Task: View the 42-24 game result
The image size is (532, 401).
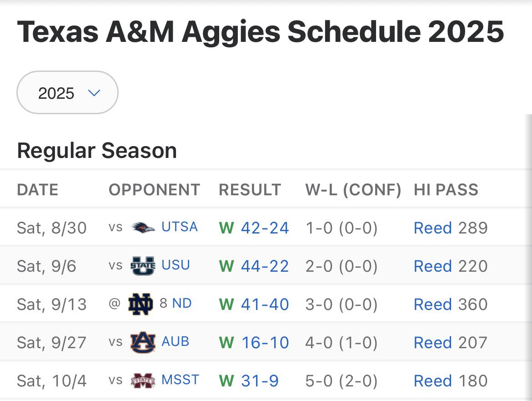Action: coord(265,228)
